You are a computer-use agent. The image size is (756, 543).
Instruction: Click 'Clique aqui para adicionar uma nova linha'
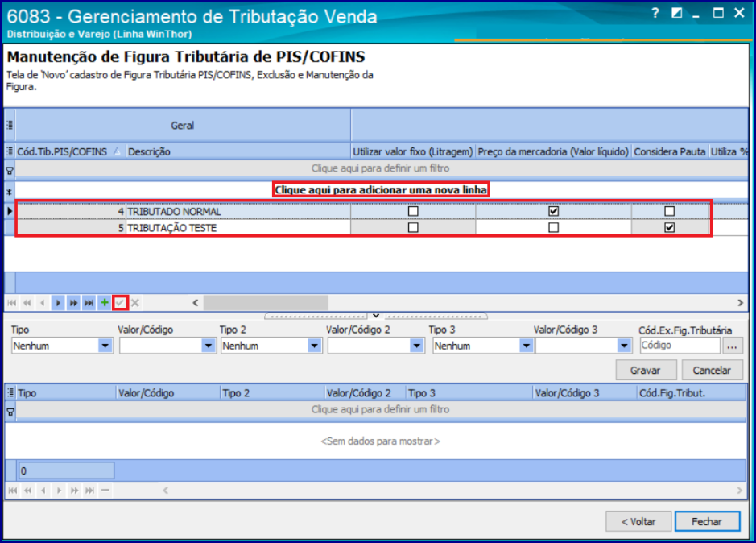(x=381, y=189)
